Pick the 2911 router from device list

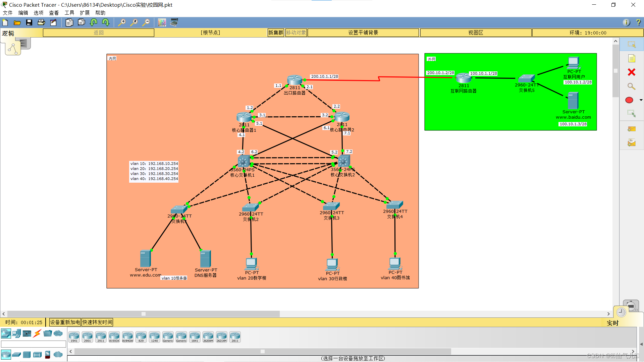coord(101,337)
